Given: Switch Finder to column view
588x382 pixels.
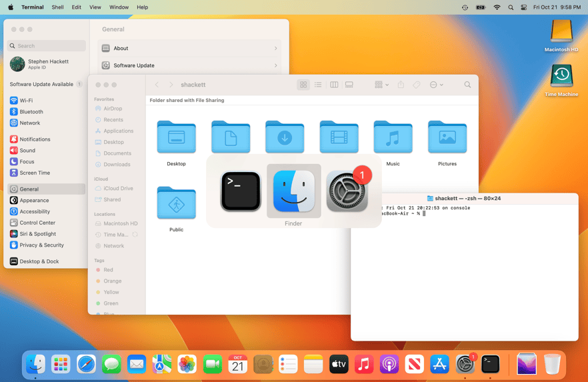Looking at the screenshot, I should click(x=334, y=85).
